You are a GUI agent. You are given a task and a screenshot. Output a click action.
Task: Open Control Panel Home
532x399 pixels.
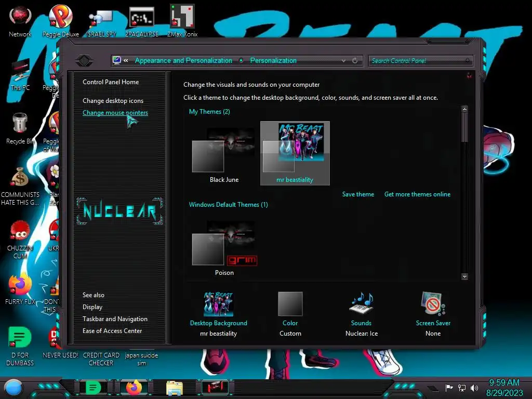pyautogui.click(x=111, y=82)
